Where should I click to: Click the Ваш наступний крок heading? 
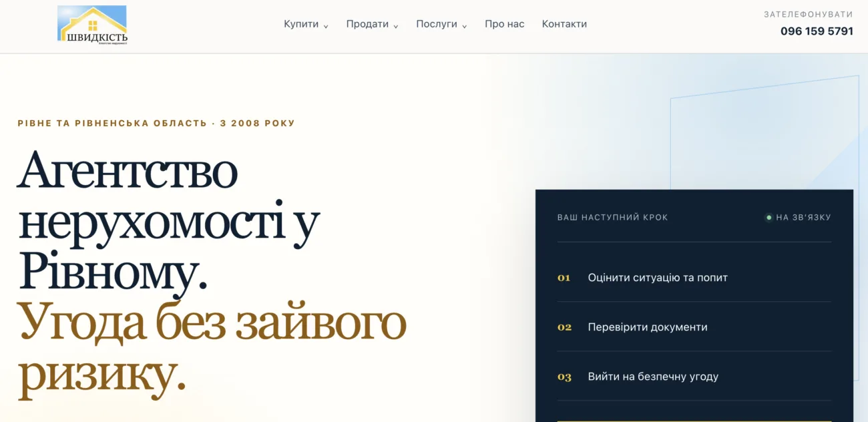pyautogui.click(x=612, y=217)
